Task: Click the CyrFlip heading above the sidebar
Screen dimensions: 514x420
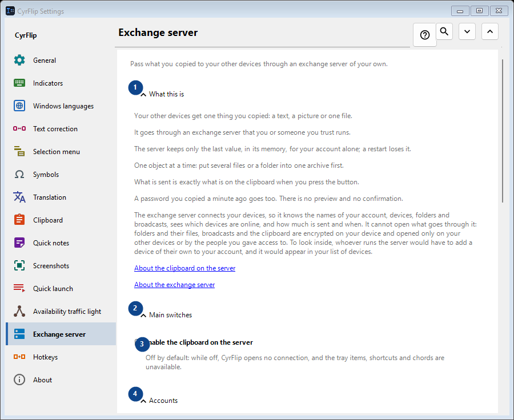Action: coord(26,35)
